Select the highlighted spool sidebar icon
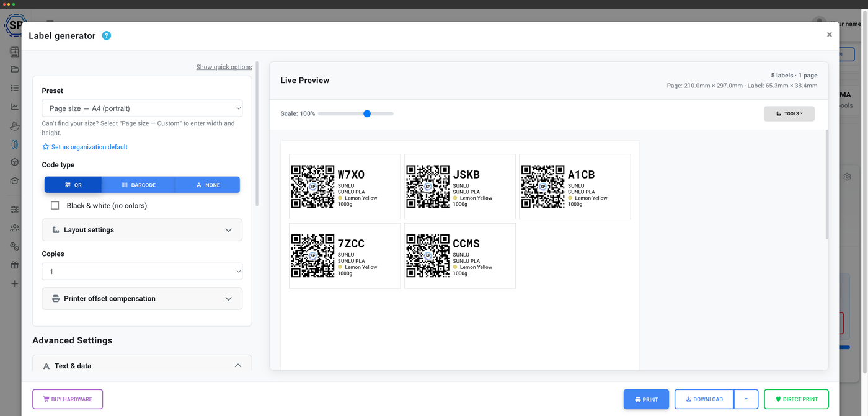Image resolution: width=868 pixels, height=416 pixels. pos(15,144)
